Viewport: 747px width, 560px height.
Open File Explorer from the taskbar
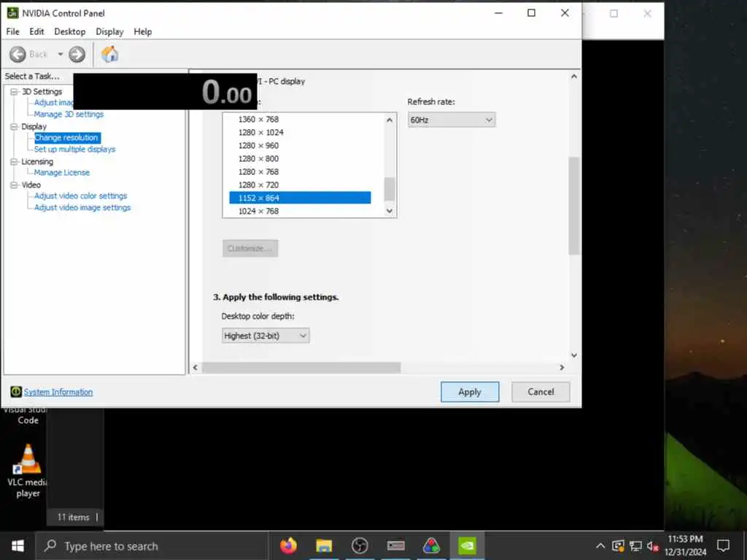pos(324,545)
